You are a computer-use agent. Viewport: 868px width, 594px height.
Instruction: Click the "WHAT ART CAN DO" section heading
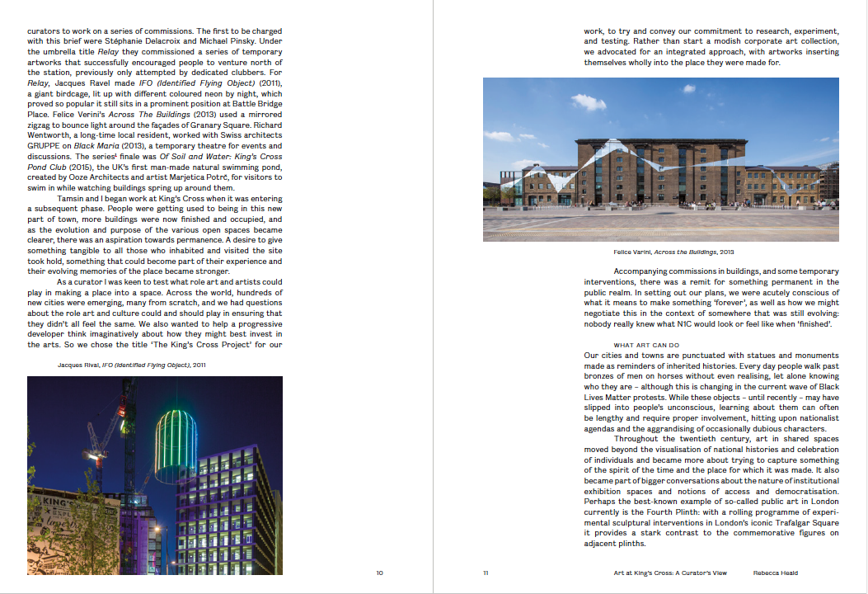coord(646,345)
